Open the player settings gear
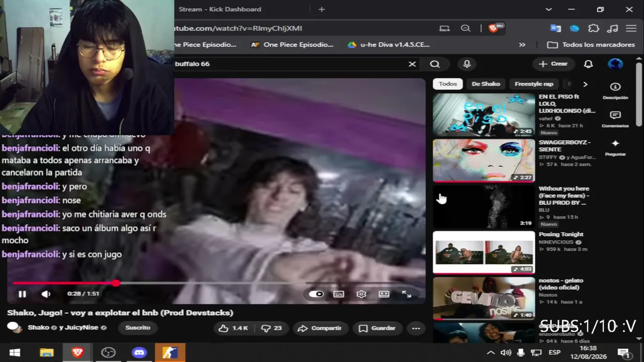Viewport: 644px width, 362px height. (x=361, y=294)
